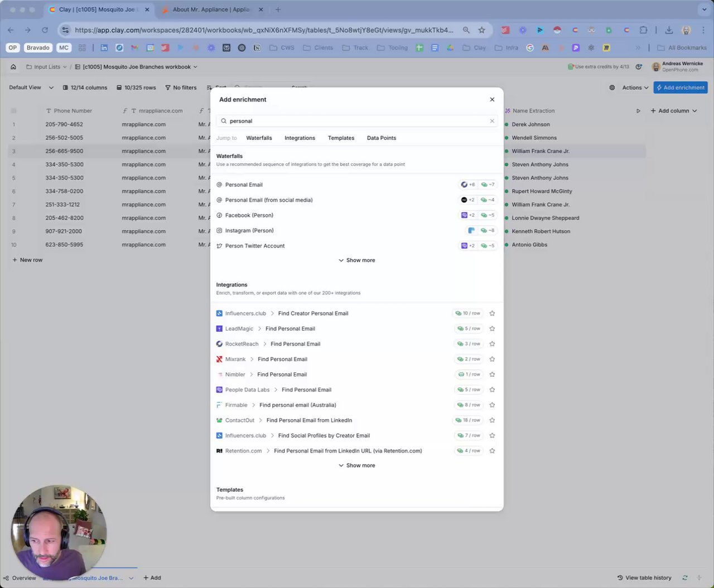Open Input Lists breadcrumb dropdown
The image size is (714, 588).
[46, 67]
